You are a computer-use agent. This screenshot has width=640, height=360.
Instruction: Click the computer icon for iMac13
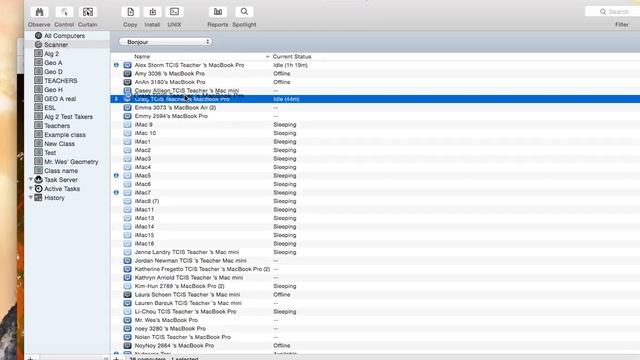[x=127, y=218]
